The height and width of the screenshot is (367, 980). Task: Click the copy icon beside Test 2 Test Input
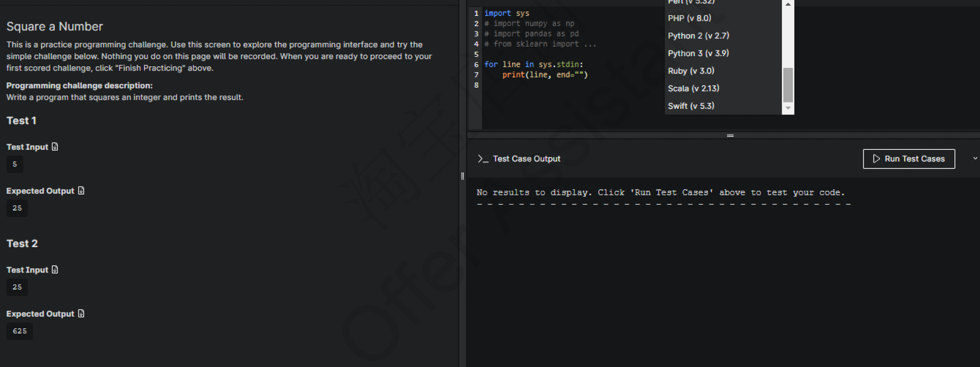pos(55,269)
